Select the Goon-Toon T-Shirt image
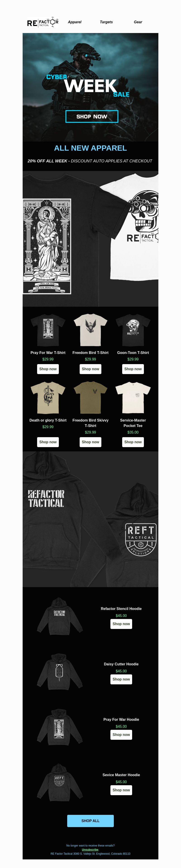Image resolution: width=181 pixels, height=868 pixels. [x=133, y=330]
